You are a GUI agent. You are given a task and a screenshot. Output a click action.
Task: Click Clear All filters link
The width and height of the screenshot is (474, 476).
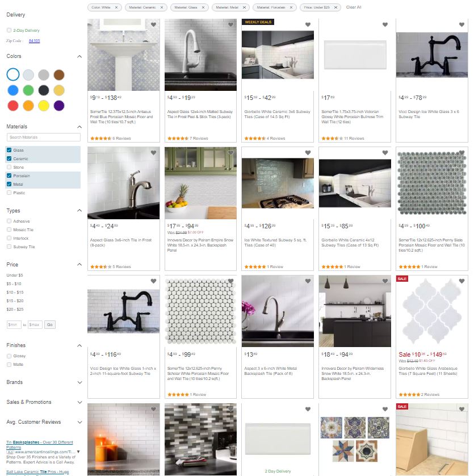pos(354,7)
